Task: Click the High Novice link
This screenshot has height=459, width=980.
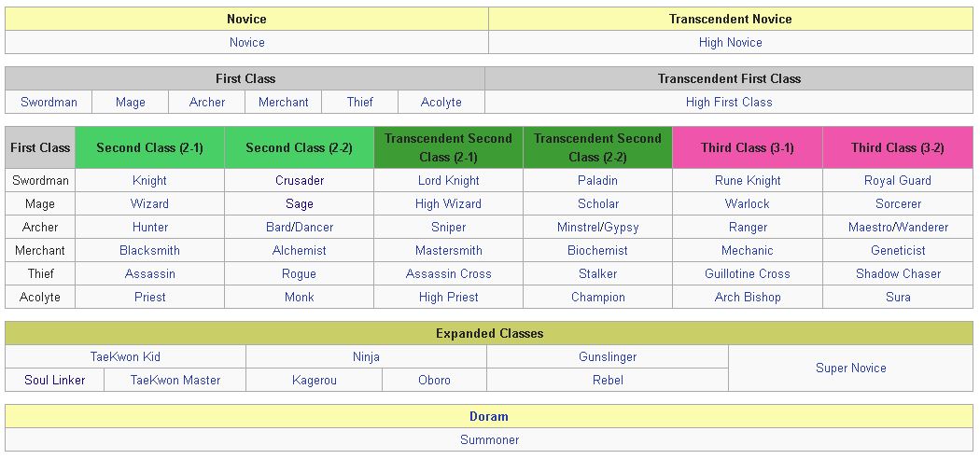Action: point(730,42)
